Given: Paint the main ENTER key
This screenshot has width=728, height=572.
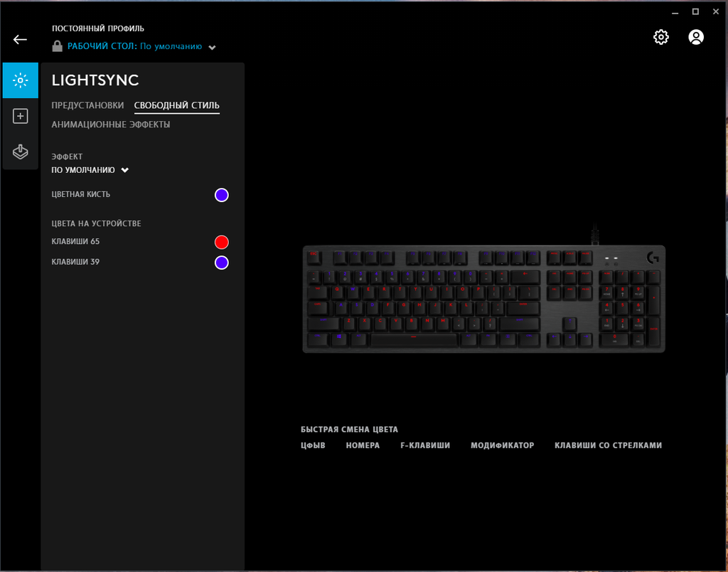Looking at the screenshot, I should 523,309.
